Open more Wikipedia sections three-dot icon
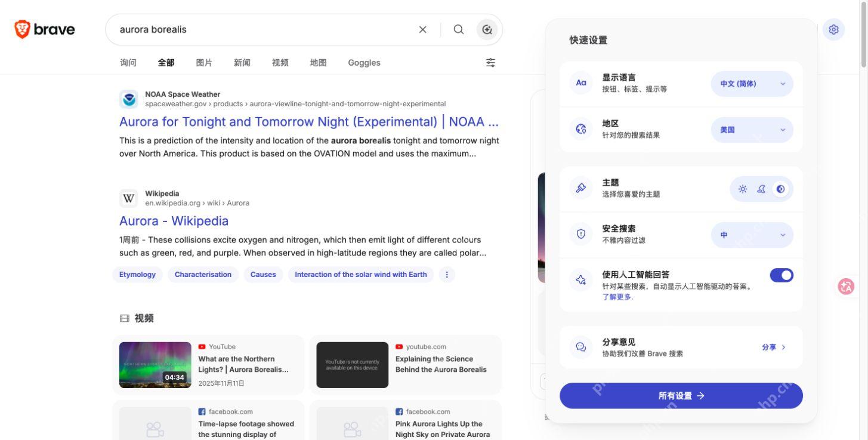Image resolution: width=868 pixels, height=440 pixels. 447,275
